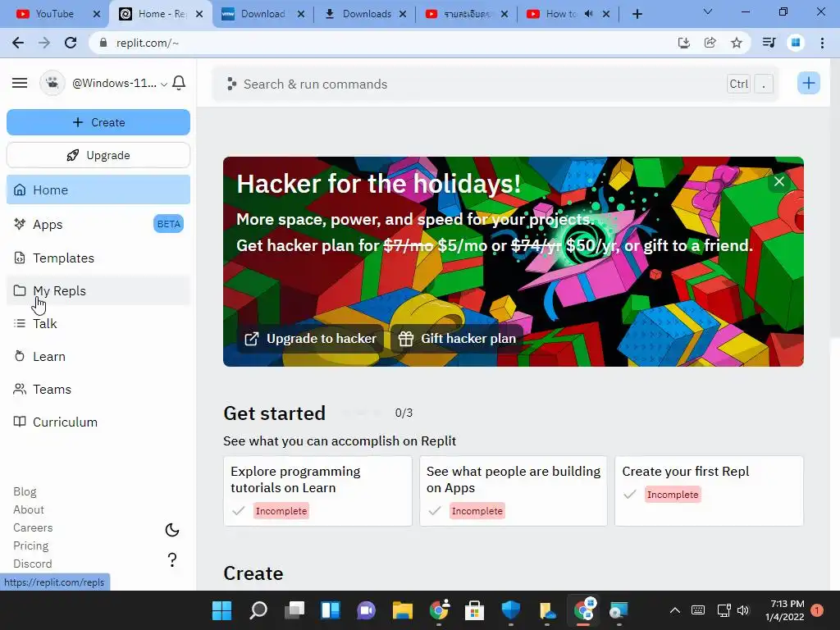Open Task View on taskbar

pos(294,610)
